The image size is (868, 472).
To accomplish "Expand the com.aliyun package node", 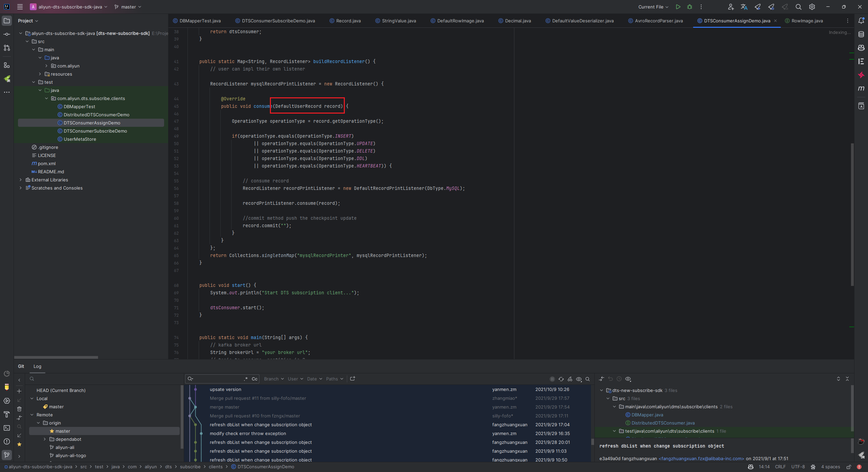I will click(46, 66).
